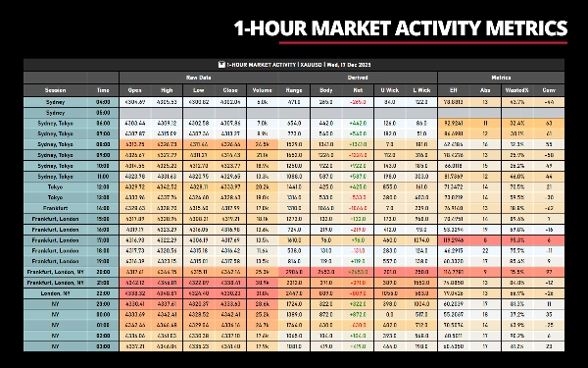Click the 81.3% Wasted cell at 23:00
The height and width of the screenshot is (368, 588).
(x=517, y=304)
